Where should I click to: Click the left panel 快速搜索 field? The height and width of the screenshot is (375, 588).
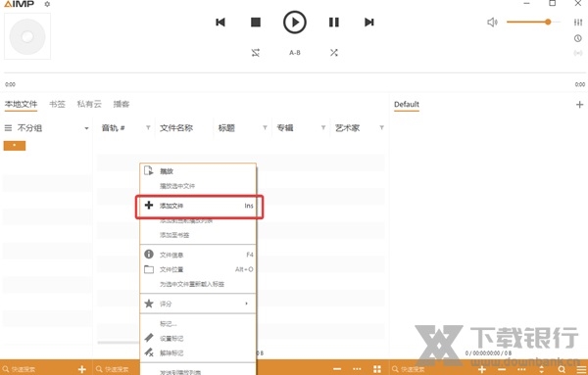(x=38, y=369)
